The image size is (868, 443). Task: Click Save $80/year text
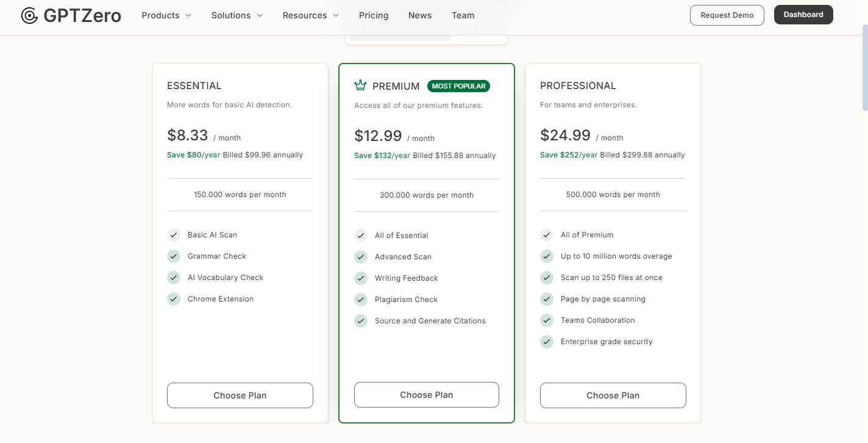tap(194, 155)
